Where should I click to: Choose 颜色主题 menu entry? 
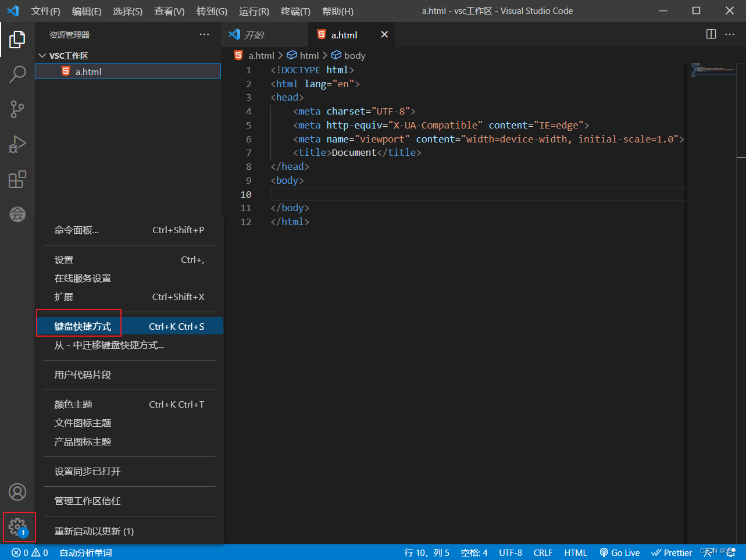129,405
